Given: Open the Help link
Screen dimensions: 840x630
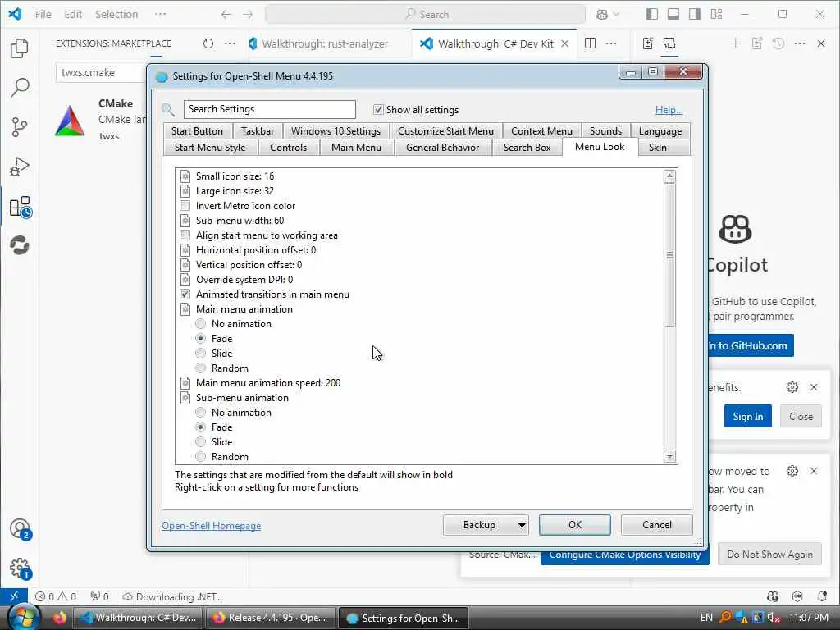Looking at the screenshot, I should pyautogui.click(x=669, y=110).
